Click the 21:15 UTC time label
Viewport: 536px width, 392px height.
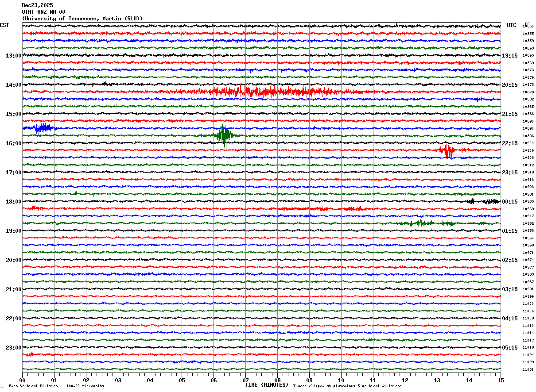coord(510,114)
